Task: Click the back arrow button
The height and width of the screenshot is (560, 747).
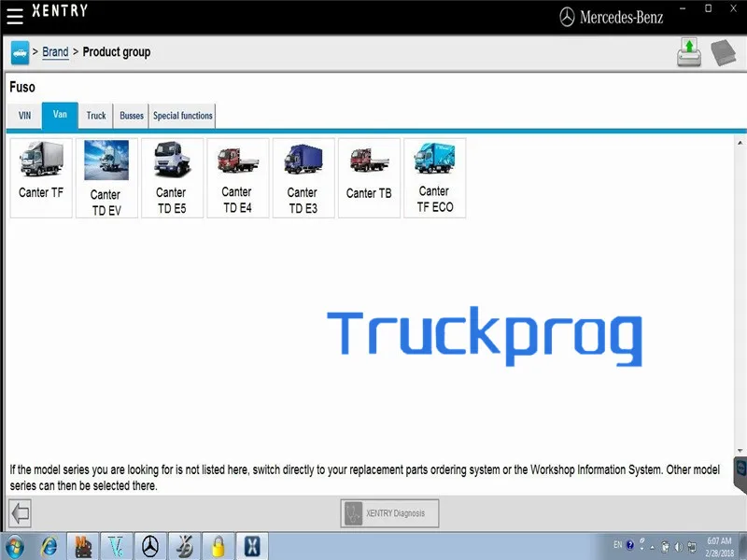Action: pos(20,513)
